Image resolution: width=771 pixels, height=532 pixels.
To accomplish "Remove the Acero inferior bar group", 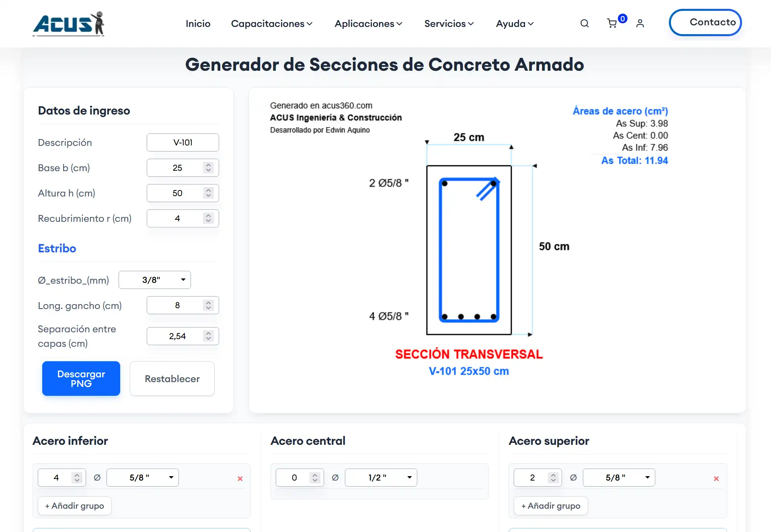I will coord(240,479).
